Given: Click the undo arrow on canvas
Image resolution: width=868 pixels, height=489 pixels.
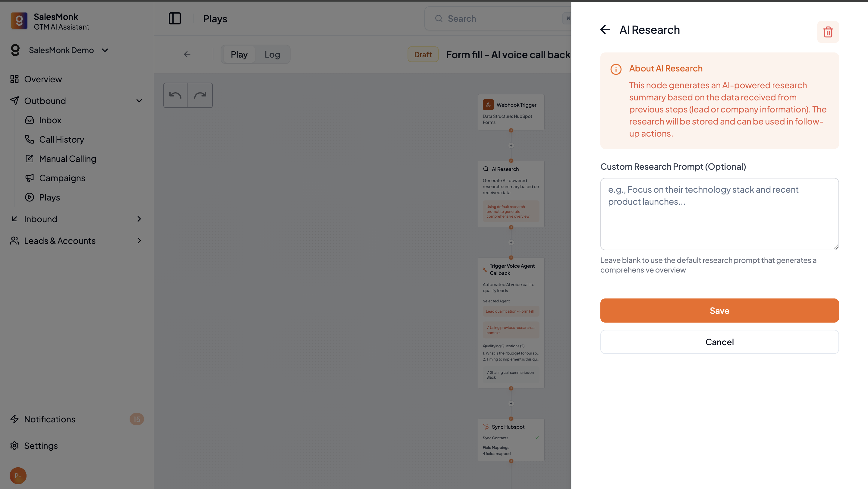Looking at the screenshot, I should click(x=175, y=95).
